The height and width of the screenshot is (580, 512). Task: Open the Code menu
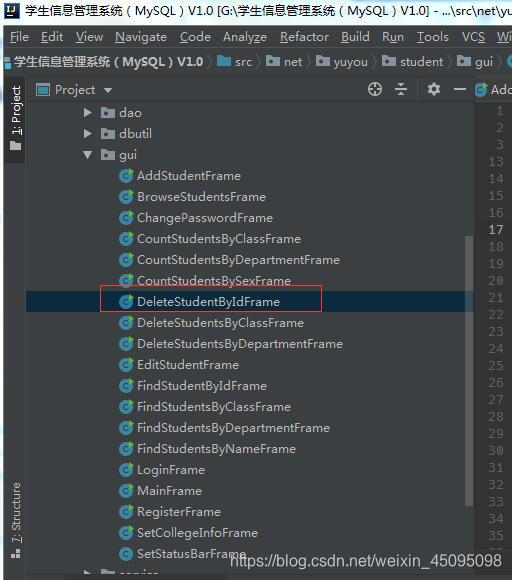(195, 37)
